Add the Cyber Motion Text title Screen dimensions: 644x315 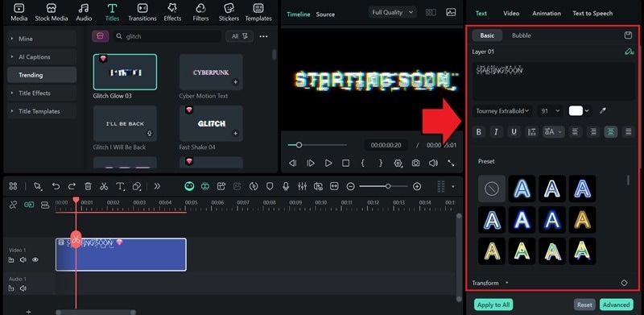235,82
